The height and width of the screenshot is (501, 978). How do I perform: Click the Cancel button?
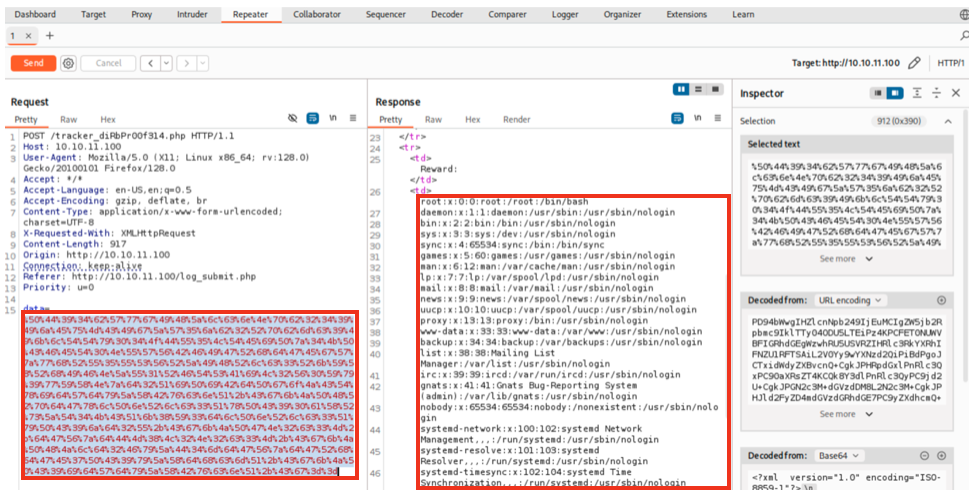click(x=109, y=63)
